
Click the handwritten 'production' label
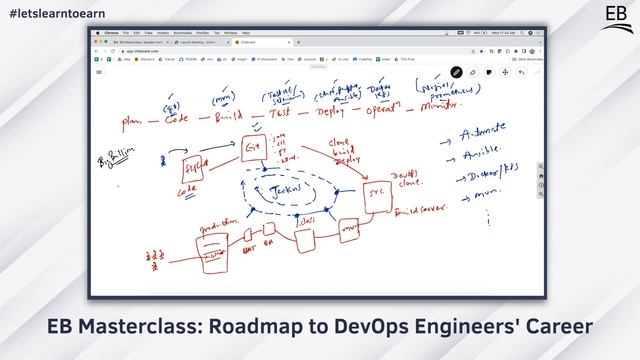pos(219,226)
